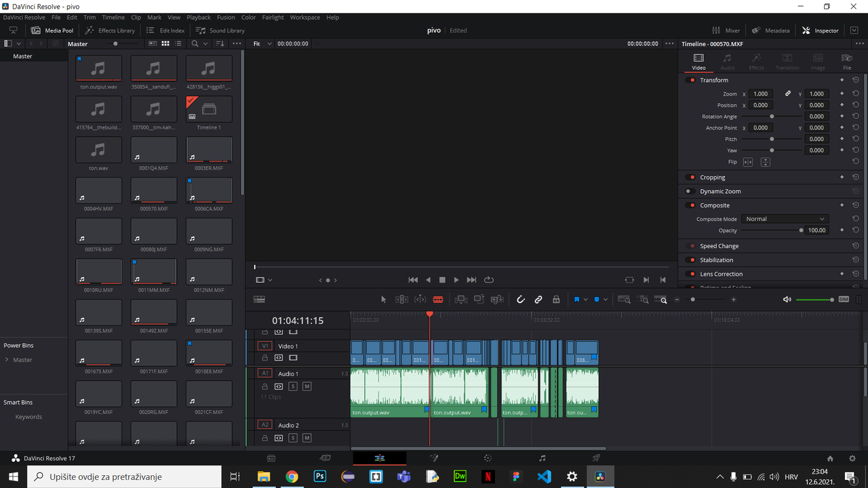The width and height of the screenshot is (868, 488).
Task: Open the Fairlight page music note icon
Action: [542, 458]
